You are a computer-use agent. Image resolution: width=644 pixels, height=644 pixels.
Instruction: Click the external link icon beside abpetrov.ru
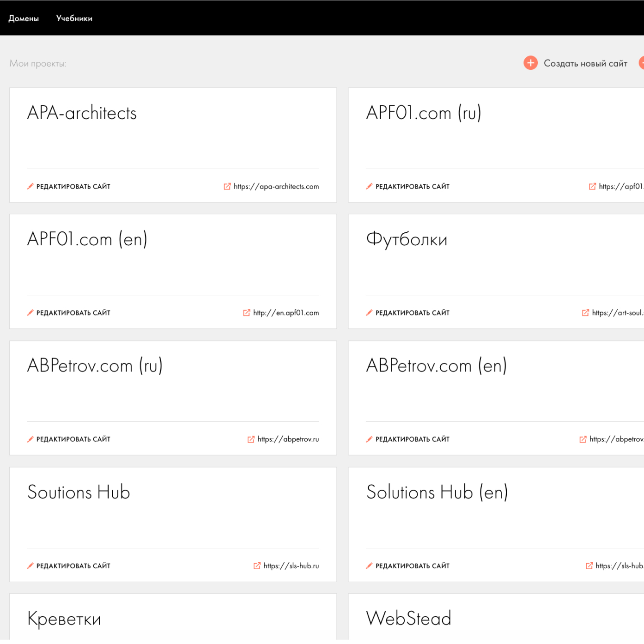coord(251,439)
